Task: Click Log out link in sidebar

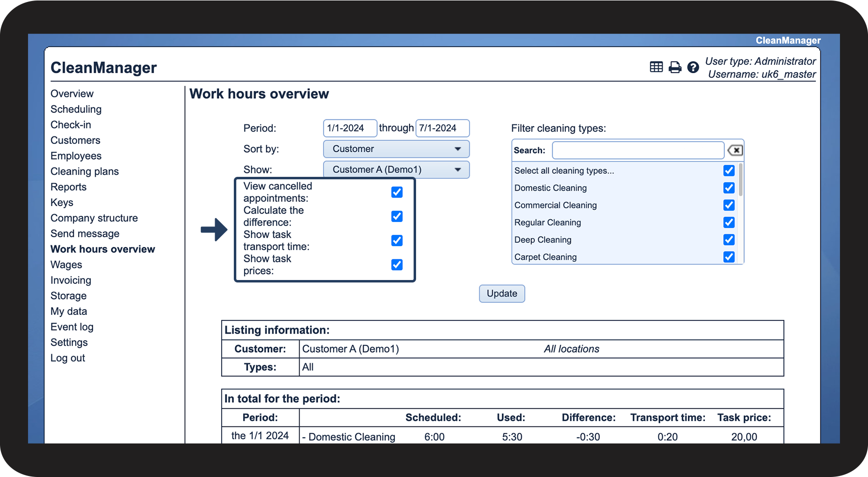Action: click(x=68, y=358)
